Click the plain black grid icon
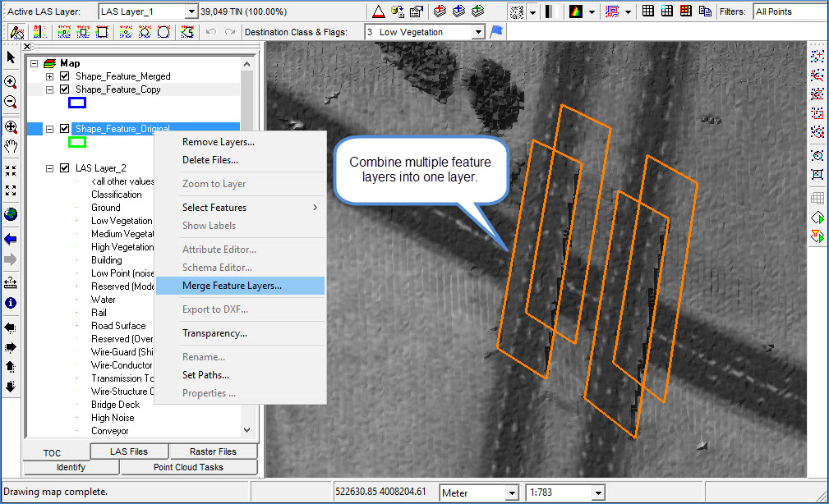 (x=648, y=11)
